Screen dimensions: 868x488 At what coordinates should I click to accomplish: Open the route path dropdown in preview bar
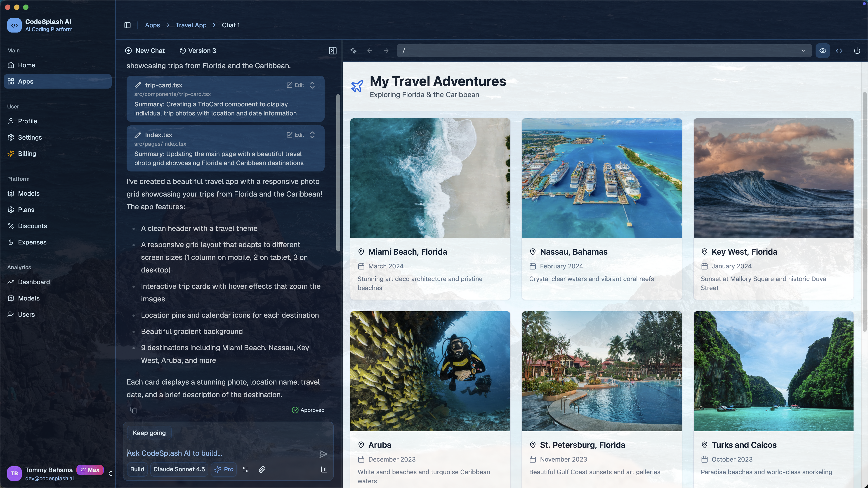click(803, 51)
